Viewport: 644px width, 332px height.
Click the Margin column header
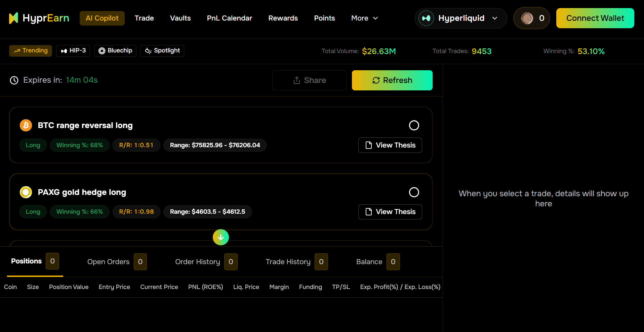pyautogui.click(x=279, y=287)
